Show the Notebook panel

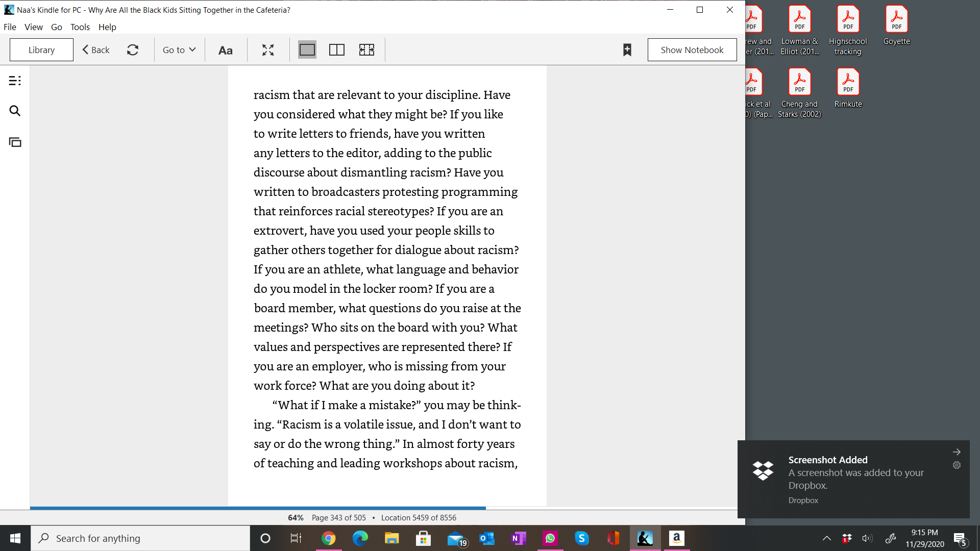click(692, 50)
